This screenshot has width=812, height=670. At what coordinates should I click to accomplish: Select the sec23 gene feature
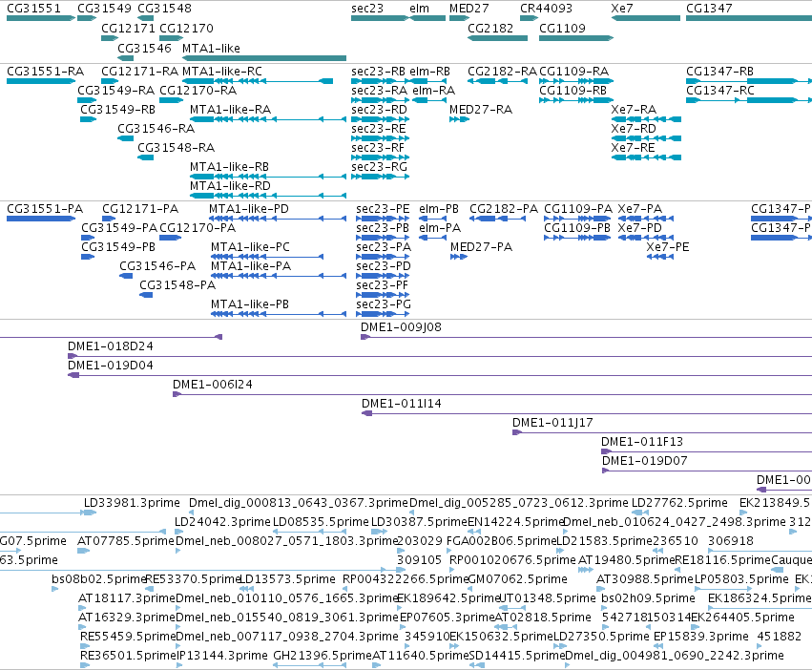tap(380, 18)
